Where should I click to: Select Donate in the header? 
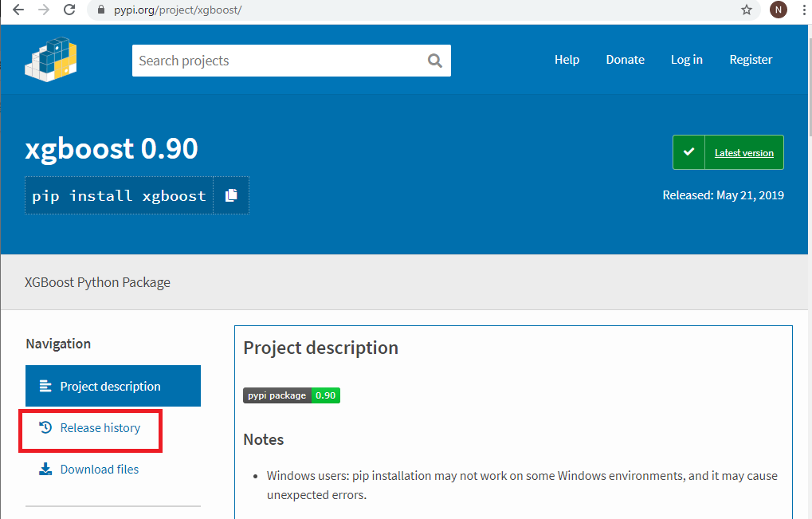pyautogui.click(x=625, y=59)
